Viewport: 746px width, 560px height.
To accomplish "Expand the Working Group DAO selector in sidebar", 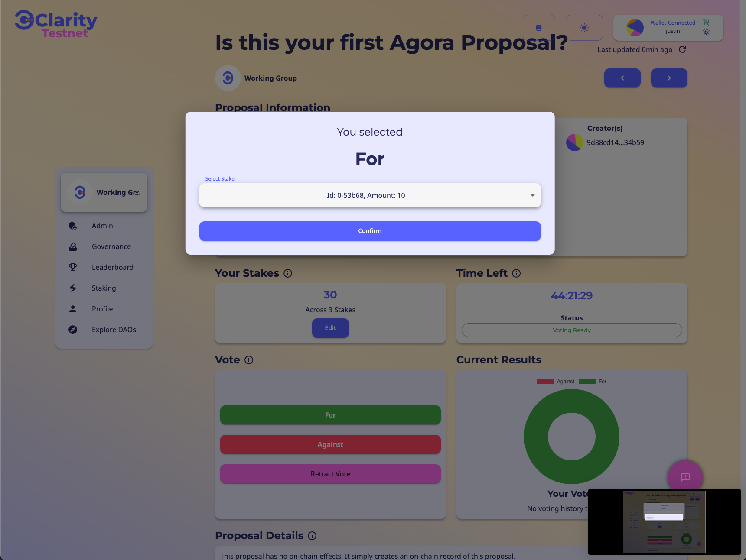I will (104, 192).
